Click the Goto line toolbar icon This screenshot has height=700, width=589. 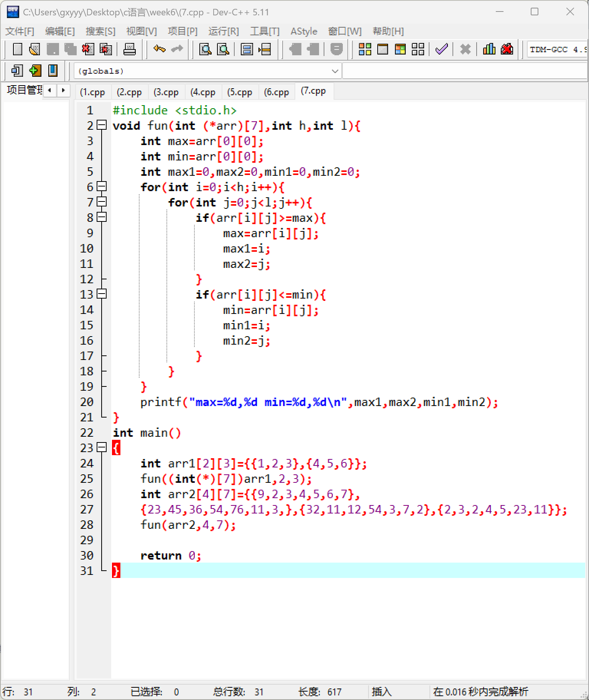(265, 49)
